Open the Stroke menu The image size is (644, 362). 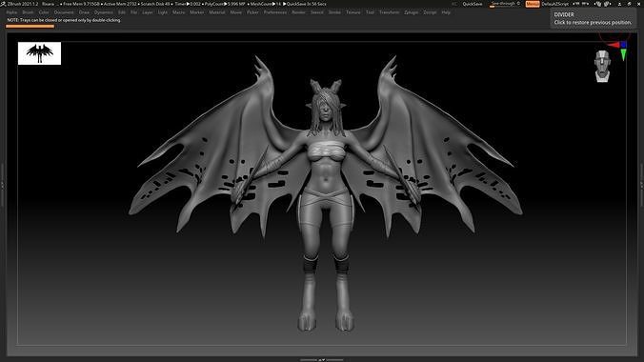coord(334,12)
